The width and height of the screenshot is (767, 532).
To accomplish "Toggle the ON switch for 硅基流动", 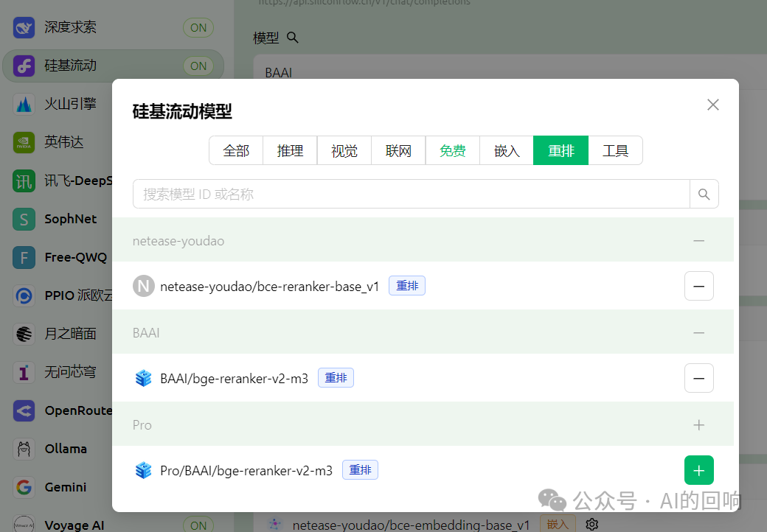I will 198,66.
